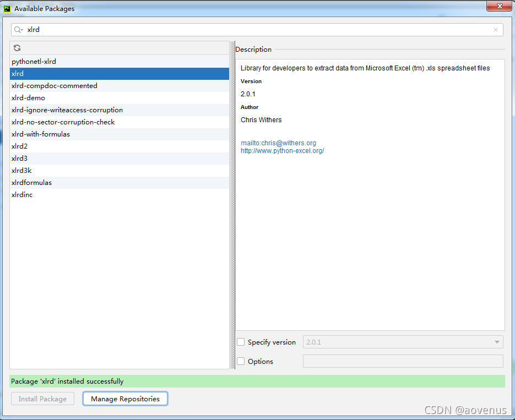515x420 pixels.
Task: Click the Install Package button
Action: click(x=42, y=399)
